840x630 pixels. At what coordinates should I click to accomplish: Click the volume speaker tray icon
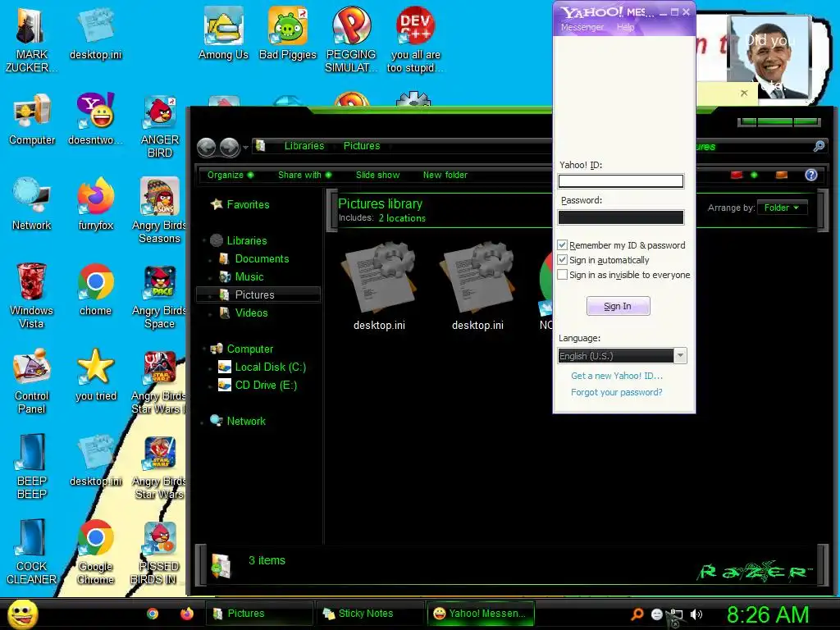(x=696, y=614)
